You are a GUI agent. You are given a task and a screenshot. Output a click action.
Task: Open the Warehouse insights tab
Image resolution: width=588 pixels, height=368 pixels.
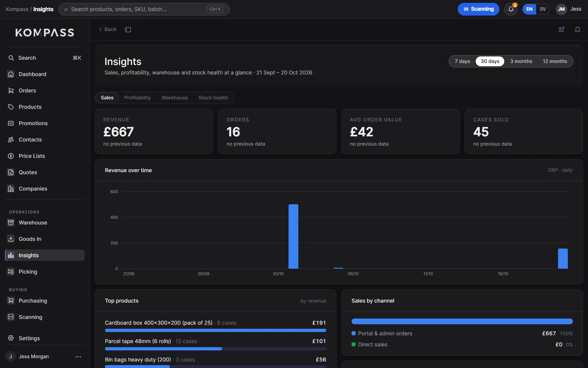[x=175, y=98]
